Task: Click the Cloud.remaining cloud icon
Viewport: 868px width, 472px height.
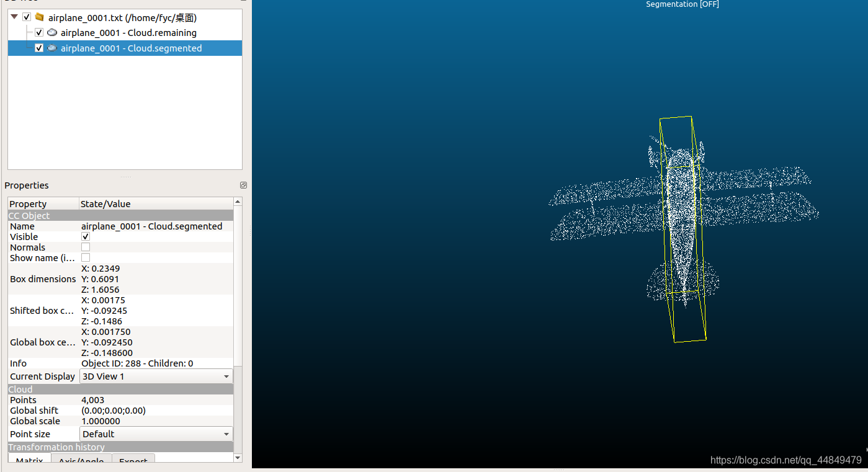Action: tap(52, 32)
